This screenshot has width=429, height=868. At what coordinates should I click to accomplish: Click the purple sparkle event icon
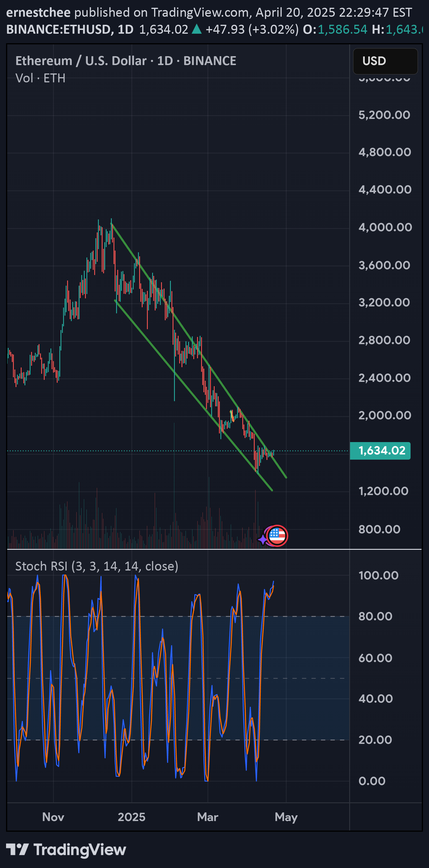click(262, 539)
